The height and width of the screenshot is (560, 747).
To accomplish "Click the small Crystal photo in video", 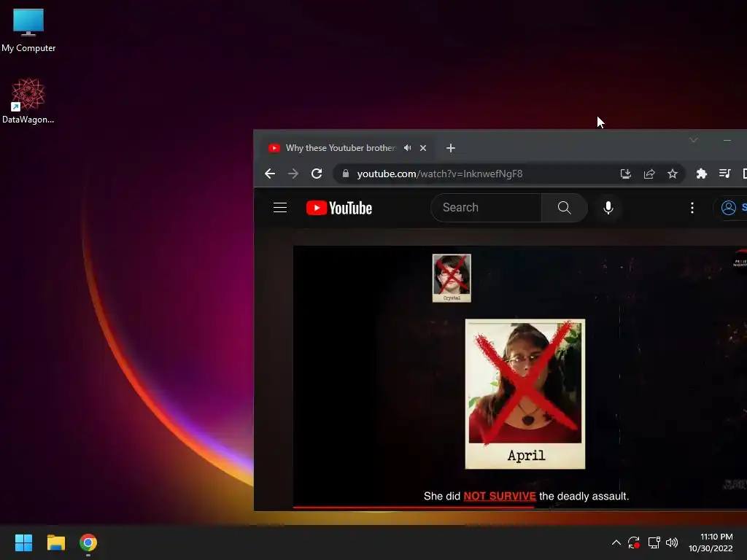I will [x=452, y=278].
